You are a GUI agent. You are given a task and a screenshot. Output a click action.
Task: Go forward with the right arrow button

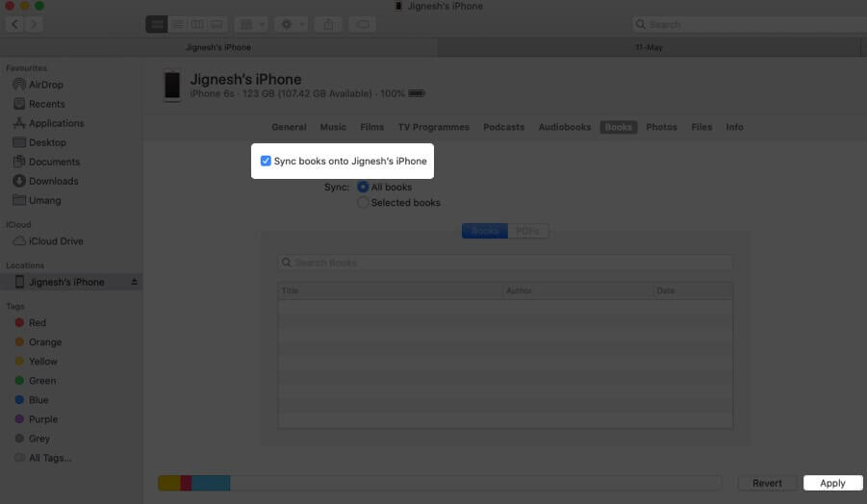tap(34, 24)
